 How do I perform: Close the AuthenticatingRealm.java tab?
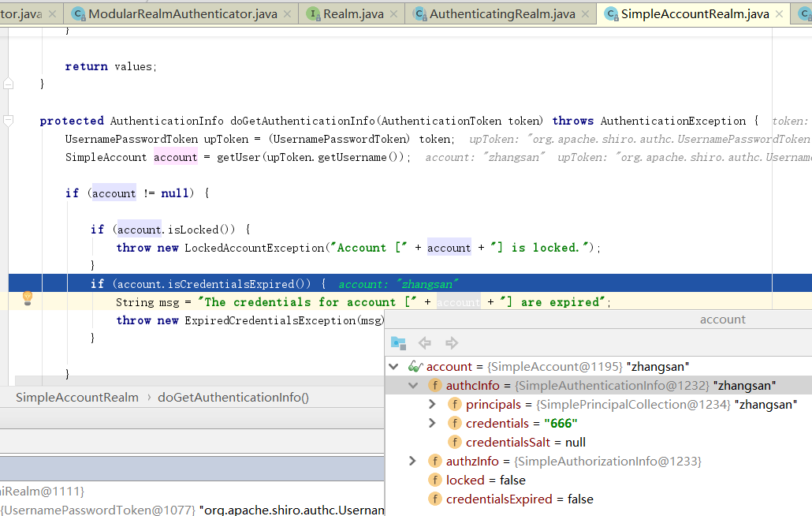585,14
